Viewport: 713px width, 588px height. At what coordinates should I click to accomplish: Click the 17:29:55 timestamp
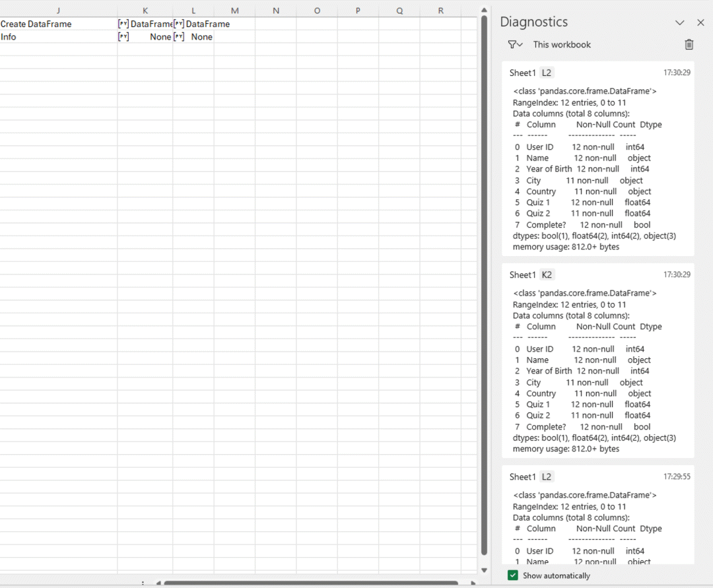(677, 476)
